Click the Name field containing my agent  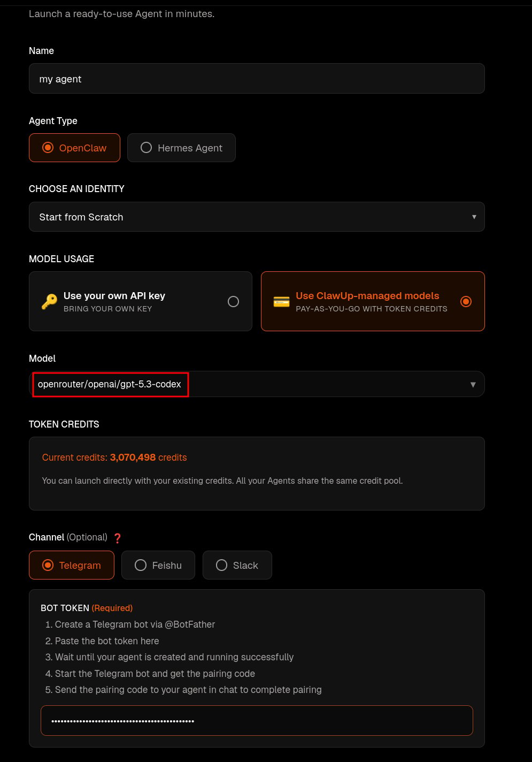tap(257, 79)
